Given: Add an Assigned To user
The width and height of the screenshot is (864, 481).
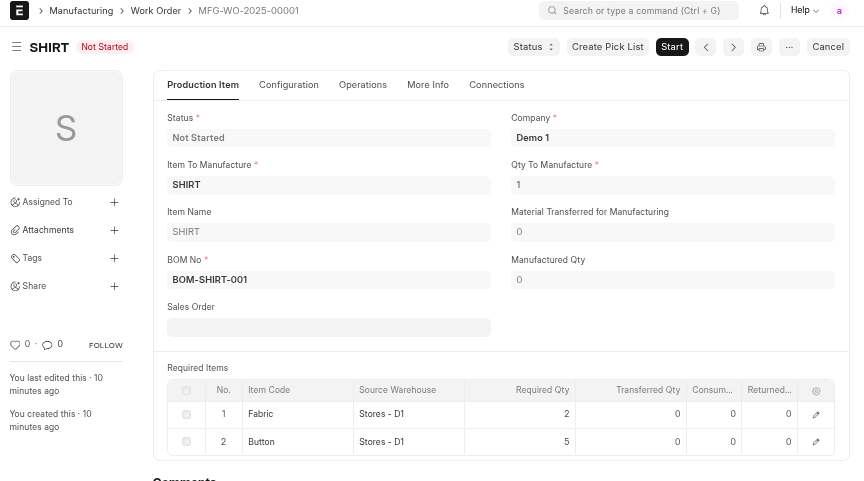Looking at the screenshot, I should [114, 202].
